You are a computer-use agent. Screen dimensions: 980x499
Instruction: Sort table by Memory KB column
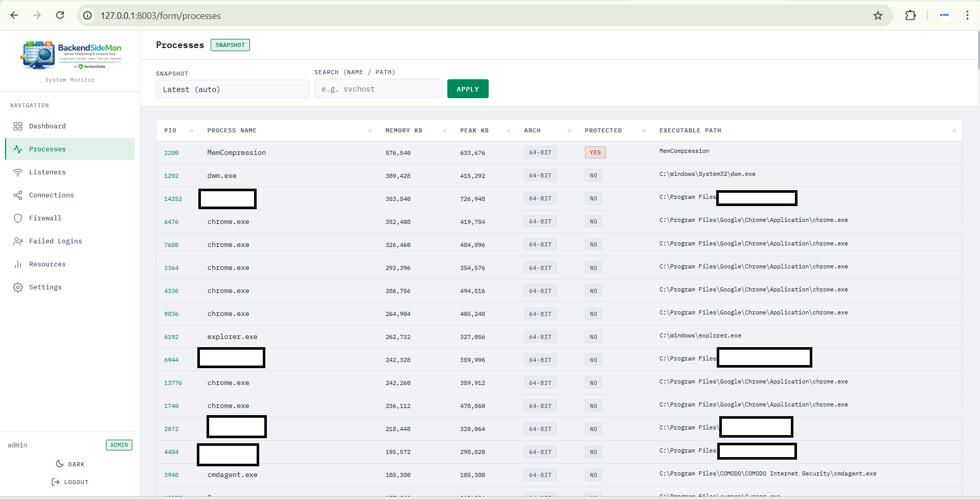point(403,130)
